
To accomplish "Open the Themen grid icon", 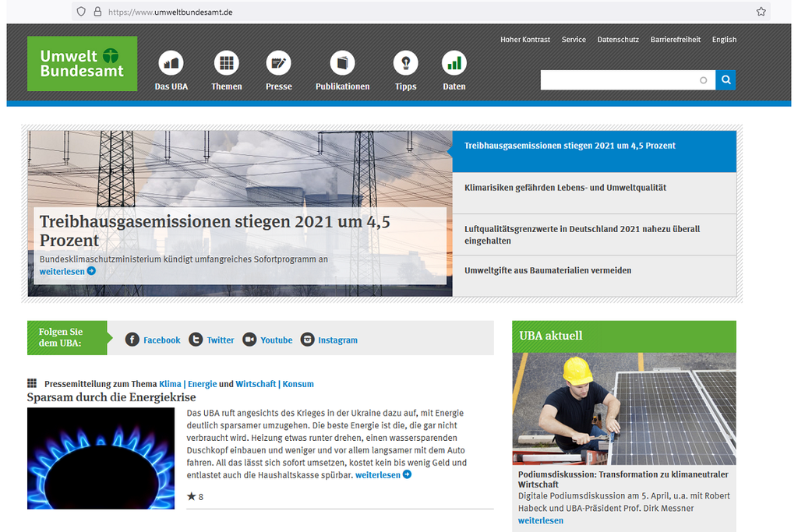I will (226, 63).
